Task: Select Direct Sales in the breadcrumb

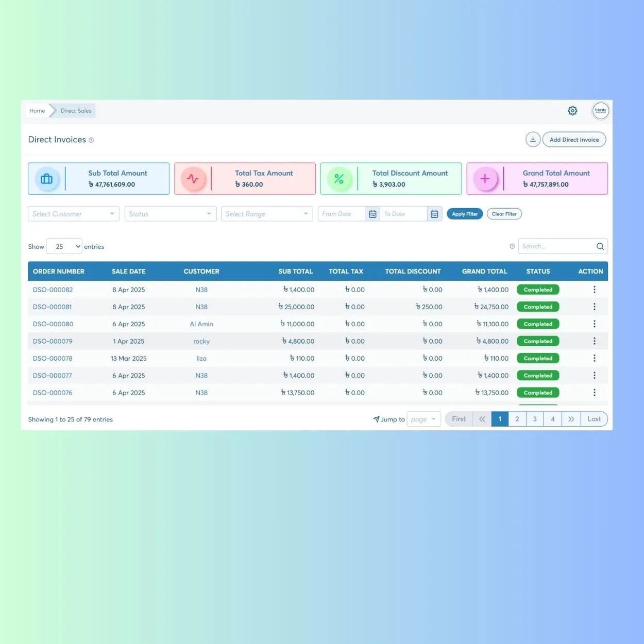Action: pos(75,110)
